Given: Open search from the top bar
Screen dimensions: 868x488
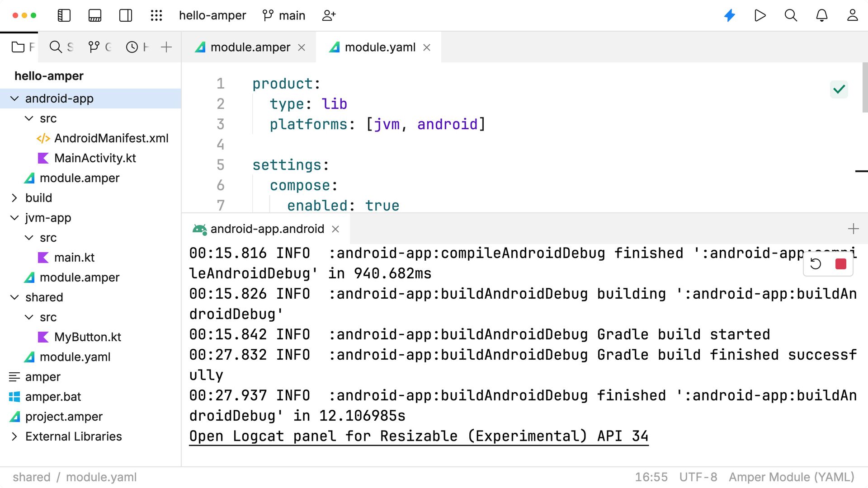Looking at the screenshot, I should click(x=791, y=15).
